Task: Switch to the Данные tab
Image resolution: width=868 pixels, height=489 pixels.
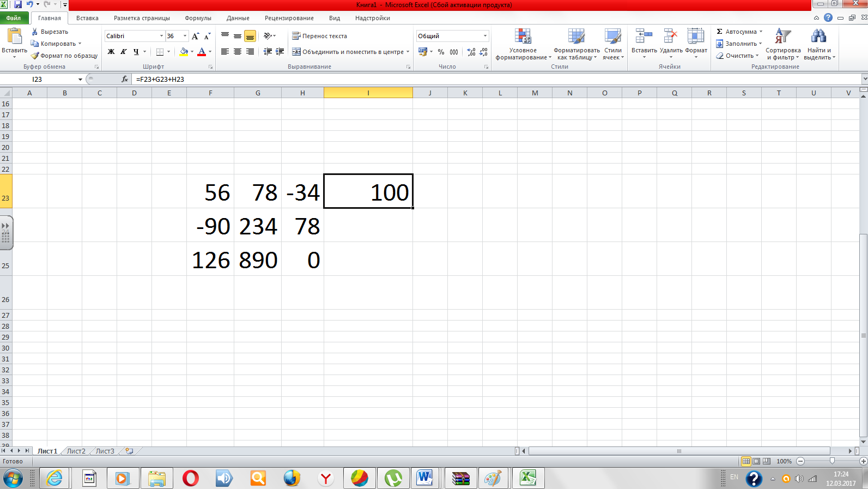Action: [x=238, y=18]
